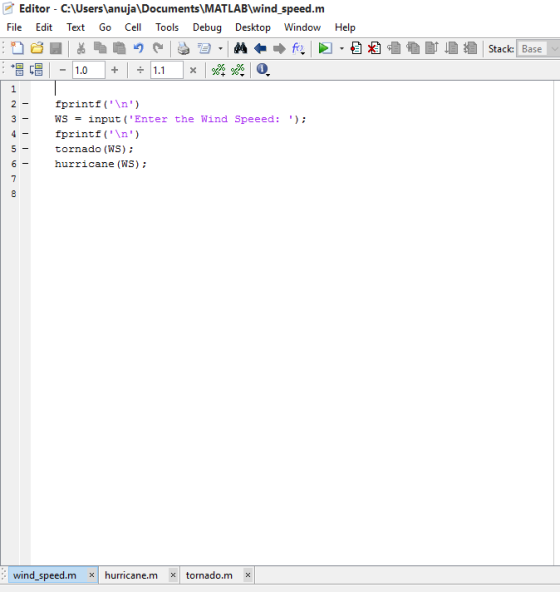
Task: Insert cell divider with %% plus icon
Action: pos(219,70)
